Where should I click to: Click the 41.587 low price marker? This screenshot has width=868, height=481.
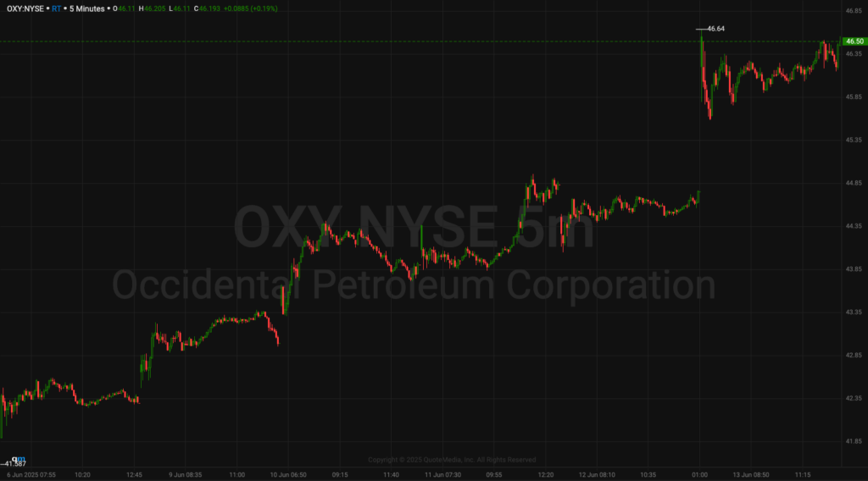coord(15,464)
